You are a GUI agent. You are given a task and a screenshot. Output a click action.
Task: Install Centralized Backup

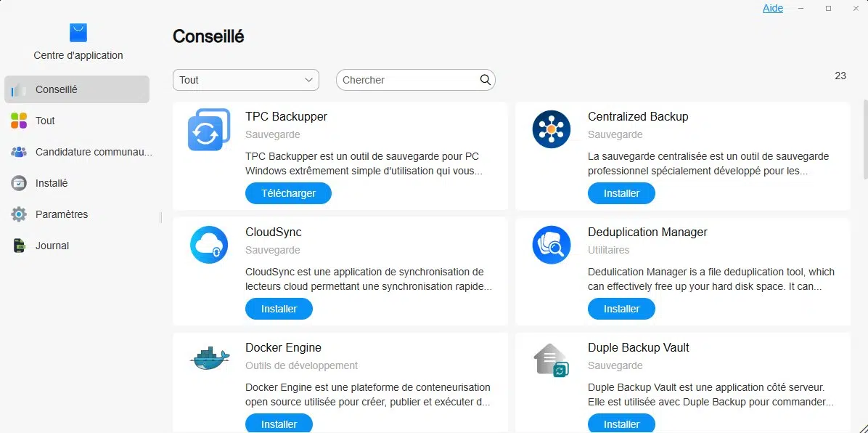click(621, 193)
